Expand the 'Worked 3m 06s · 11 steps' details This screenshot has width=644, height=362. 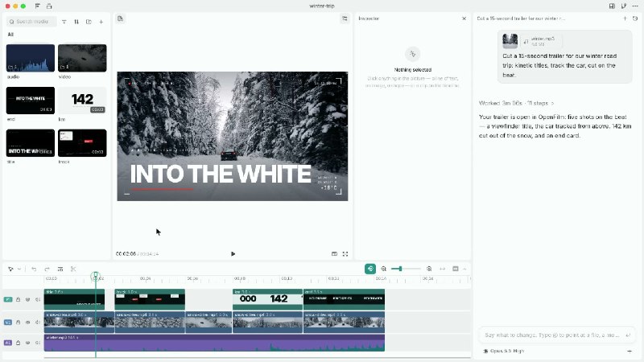(516, 103)
